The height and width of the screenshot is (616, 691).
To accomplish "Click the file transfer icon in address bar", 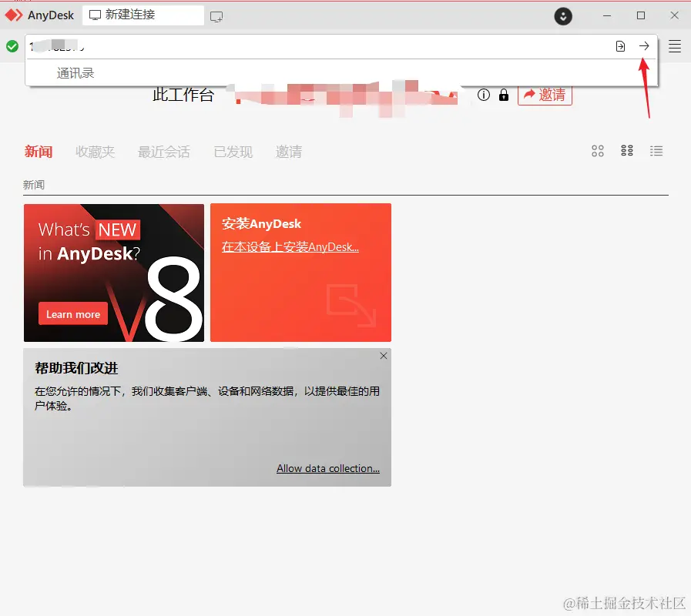I will click(620, 46).
